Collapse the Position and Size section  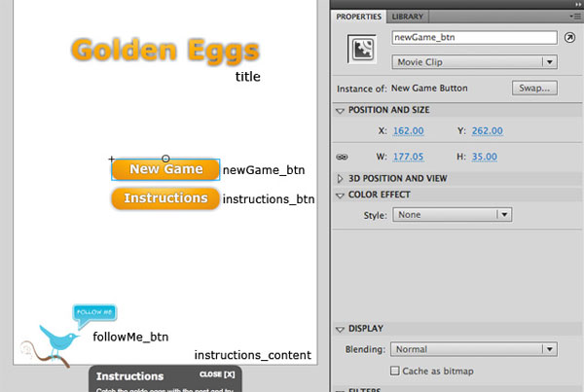[x=340, y=111]
